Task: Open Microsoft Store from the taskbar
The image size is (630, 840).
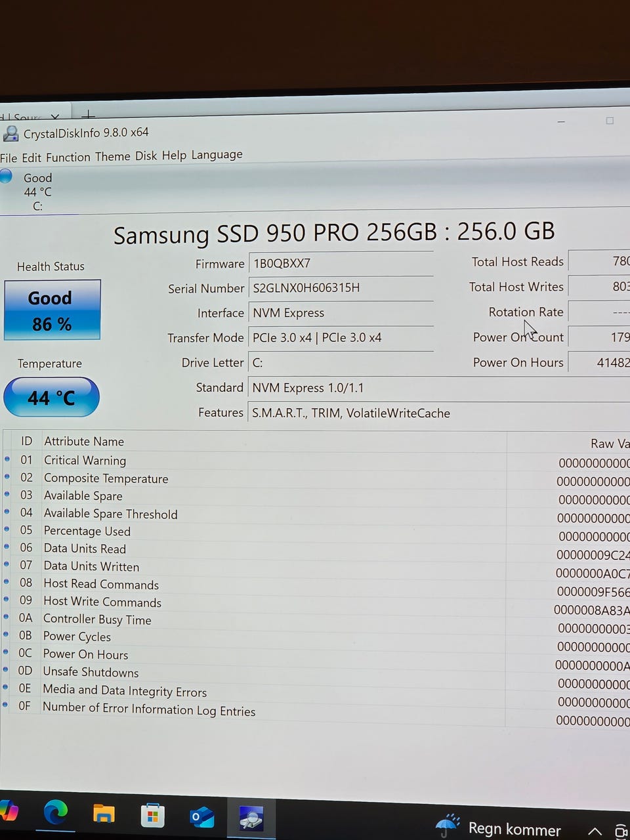Action: click(x=152, y=816)
